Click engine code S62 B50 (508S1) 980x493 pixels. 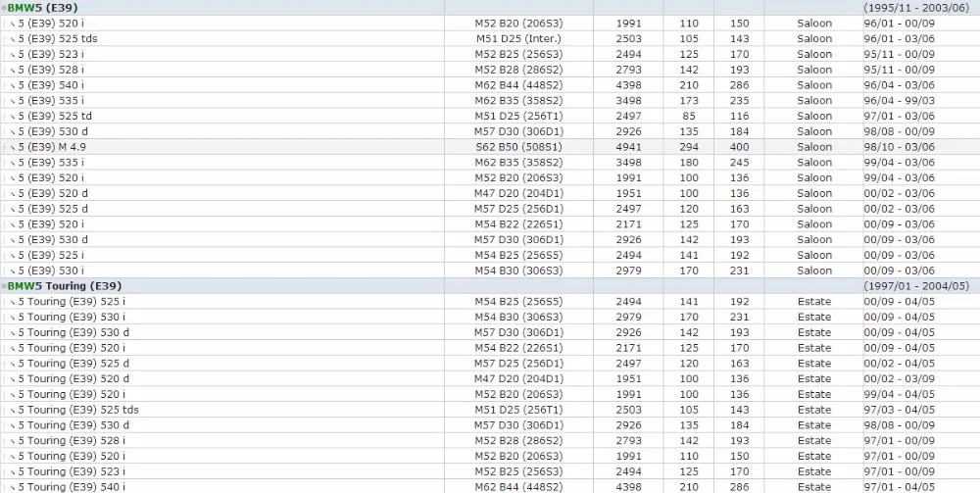pos(518,147)
